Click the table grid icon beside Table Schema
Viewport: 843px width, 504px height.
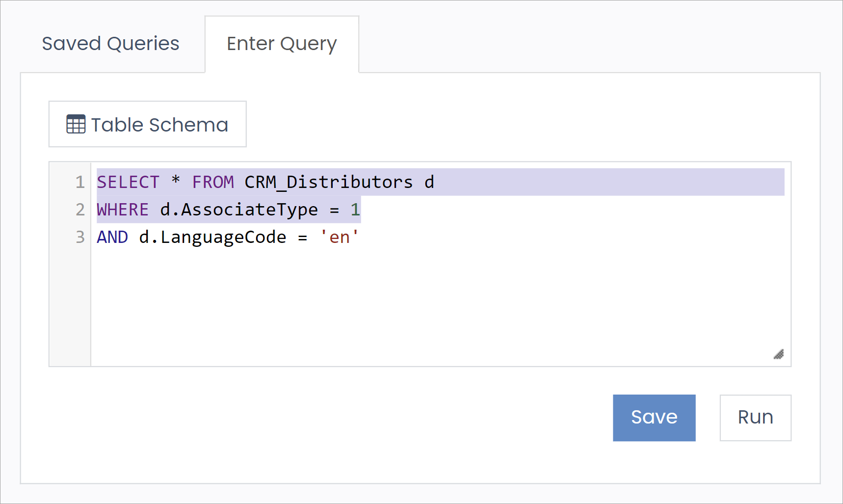pyautogui.click(x=76, y=125)
